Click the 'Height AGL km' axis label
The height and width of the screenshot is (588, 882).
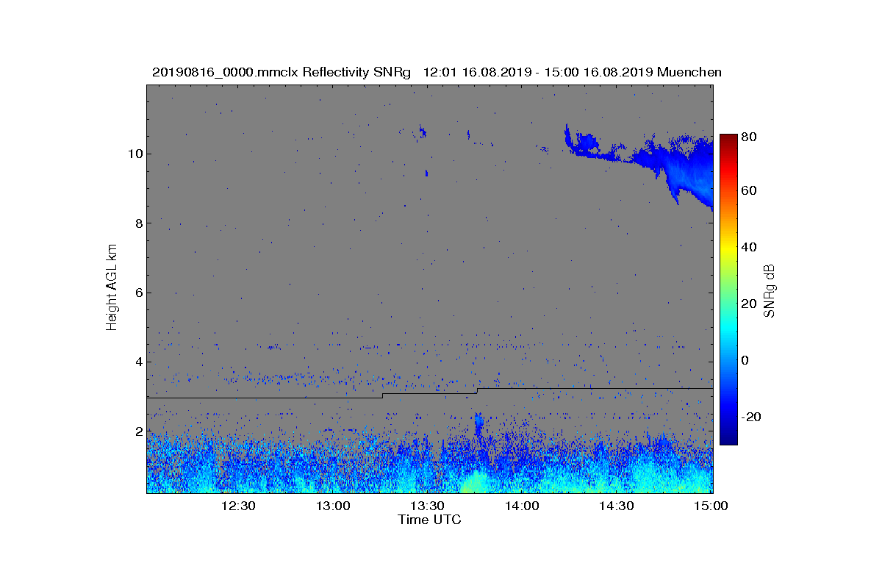[112, 289]
